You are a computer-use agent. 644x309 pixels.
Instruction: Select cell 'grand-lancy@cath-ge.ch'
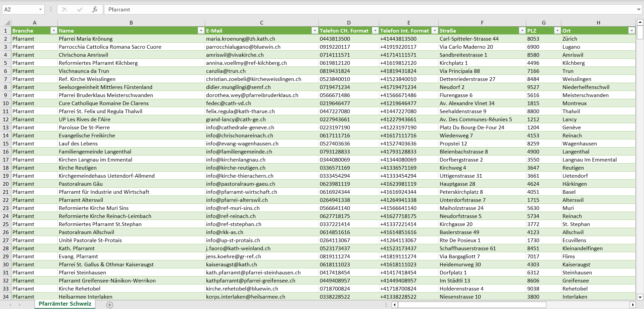tap(262, 119)
